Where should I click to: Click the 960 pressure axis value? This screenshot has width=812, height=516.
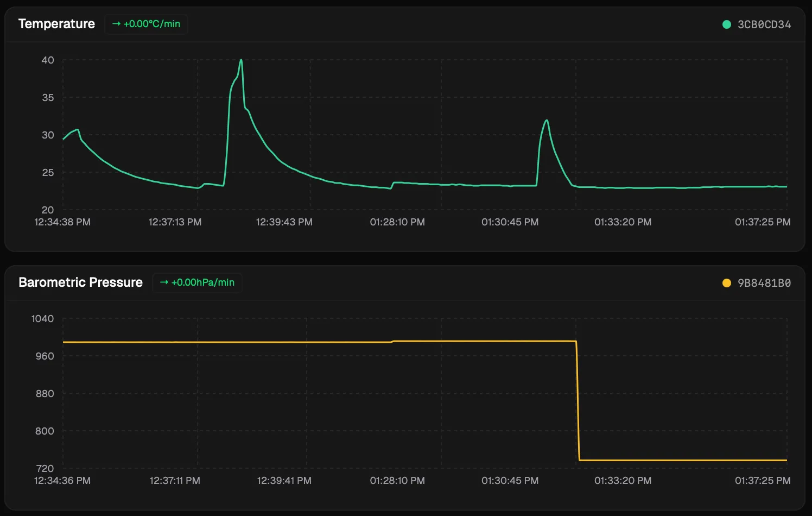45,356
